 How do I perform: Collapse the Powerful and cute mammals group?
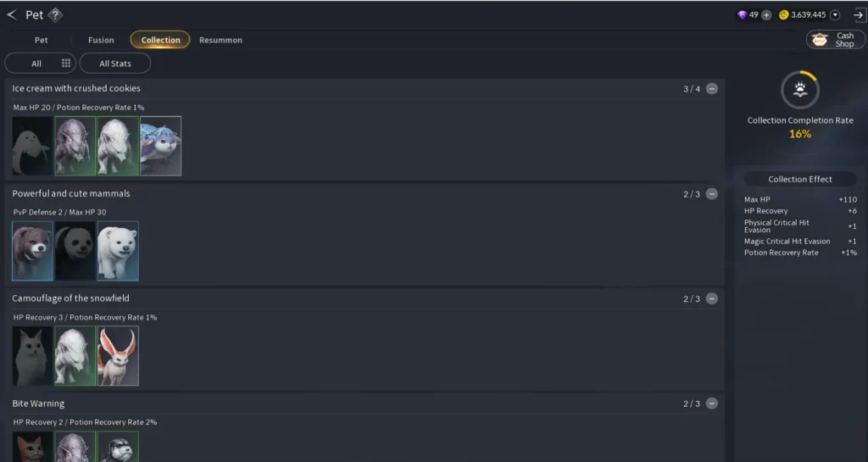coord(712,193)
